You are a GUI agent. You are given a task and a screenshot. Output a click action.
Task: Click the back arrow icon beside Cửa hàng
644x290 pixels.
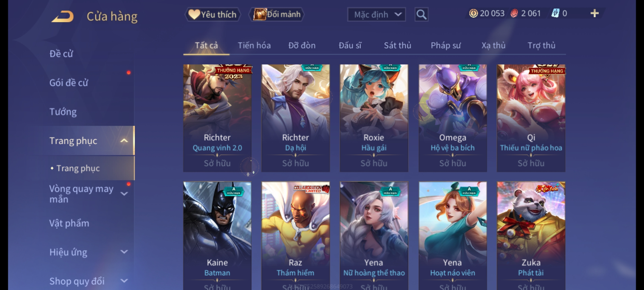[x=63, y=16]
